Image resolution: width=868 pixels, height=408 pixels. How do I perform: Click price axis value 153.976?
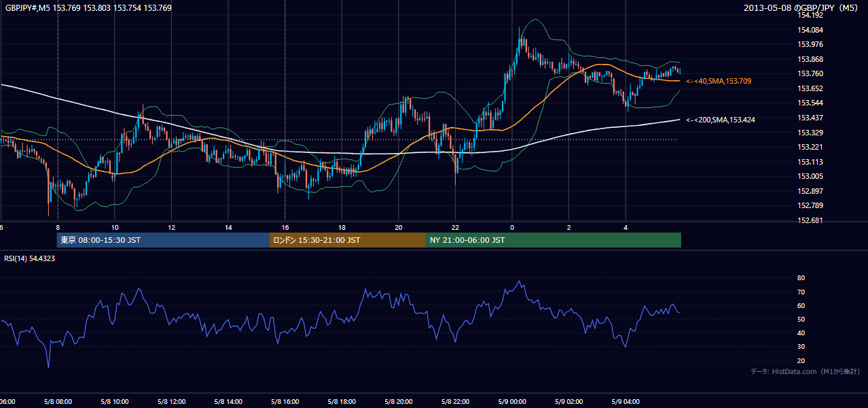[x=812, y=45]
